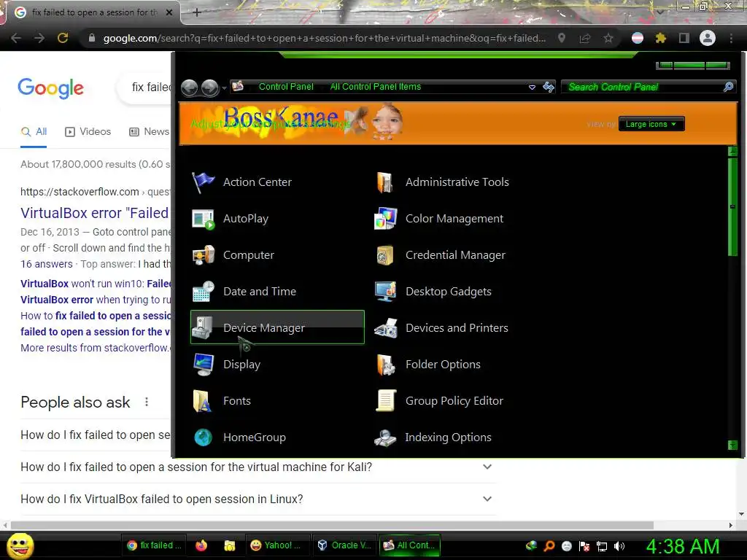Open the Devices and Printers icon
The height and width of the screenshot is (560, 747).
[x=385, y=327]
